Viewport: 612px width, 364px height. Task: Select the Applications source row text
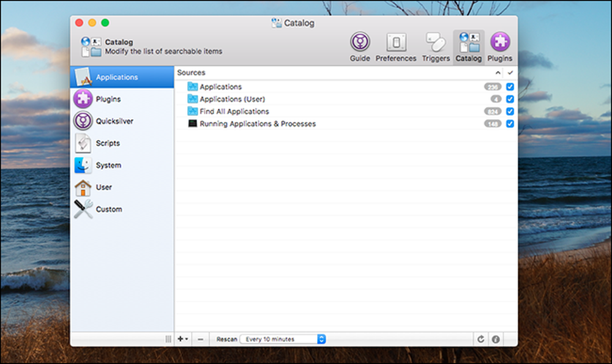(220, 87)
